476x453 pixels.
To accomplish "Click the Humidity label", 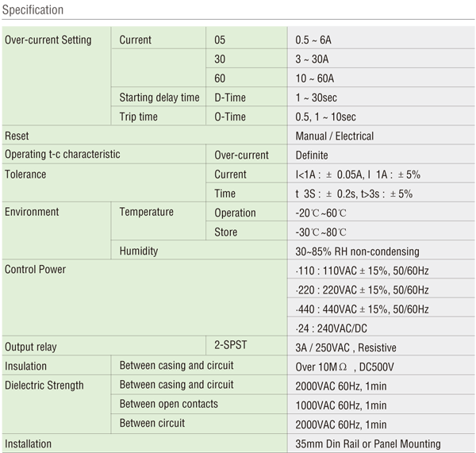I will [138, 251].
